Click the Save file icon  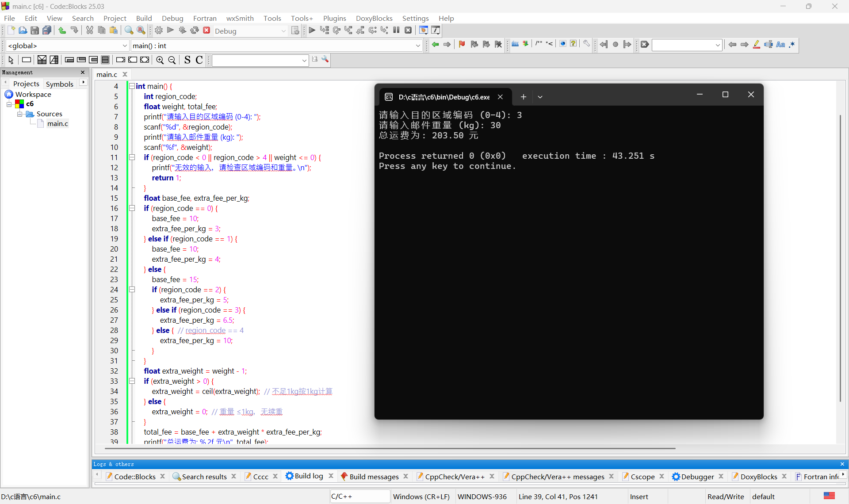34,31
